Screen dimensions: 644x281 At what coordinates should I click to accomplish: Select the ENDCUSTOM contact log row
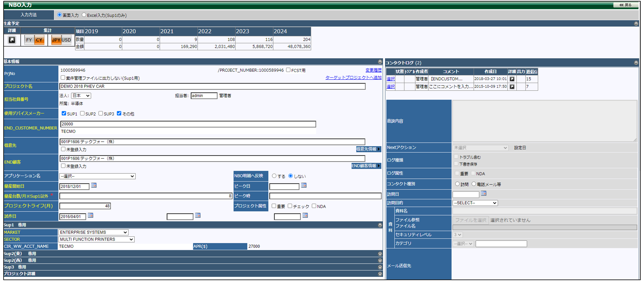(x=391, y=79)
